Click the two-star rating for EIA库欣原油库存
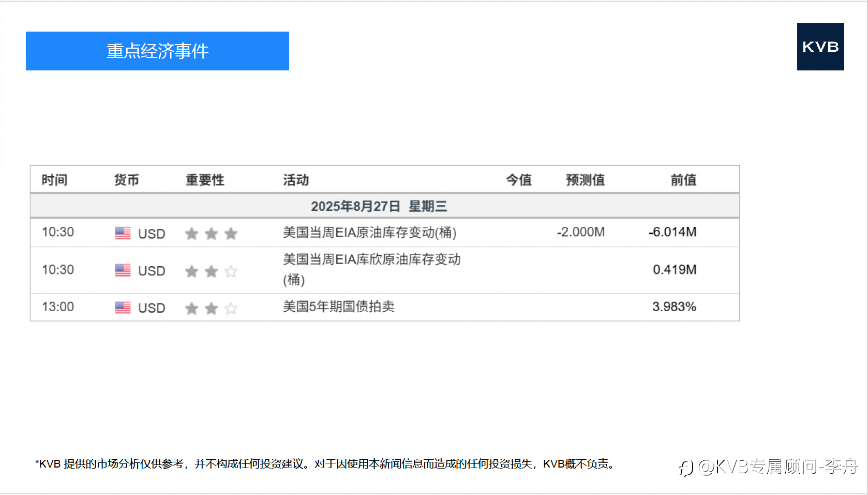Viewport: 868px width, 495px height. 211,271
